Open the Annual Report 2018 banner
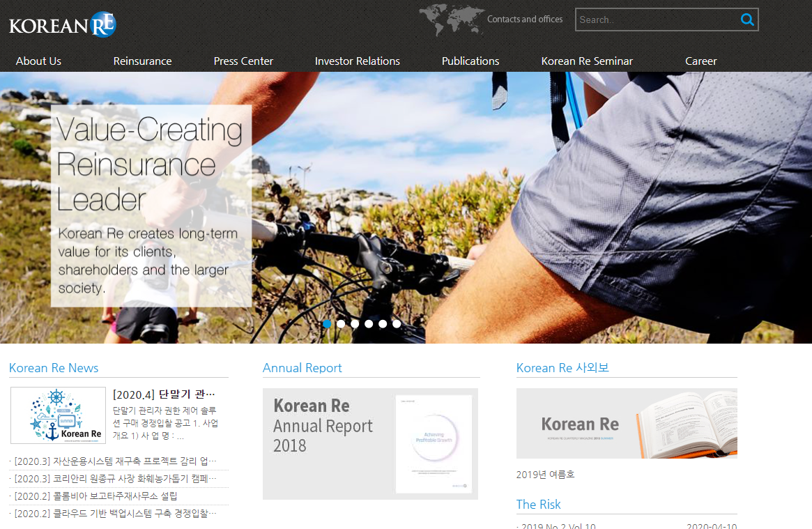This screenshot has width=812, height=529. click(370, 443)
